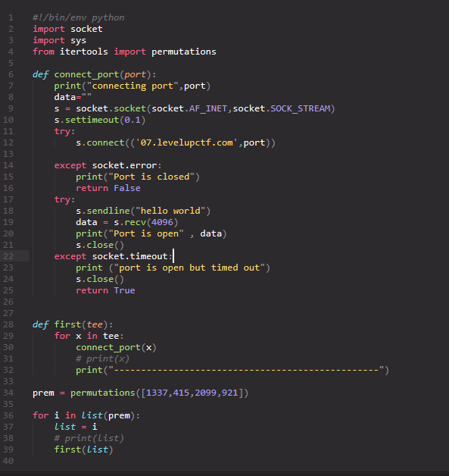The image size is (449, 476).
Task: Click 'AF_INET' constant on line 9
Action: click(x=208, y=108)
